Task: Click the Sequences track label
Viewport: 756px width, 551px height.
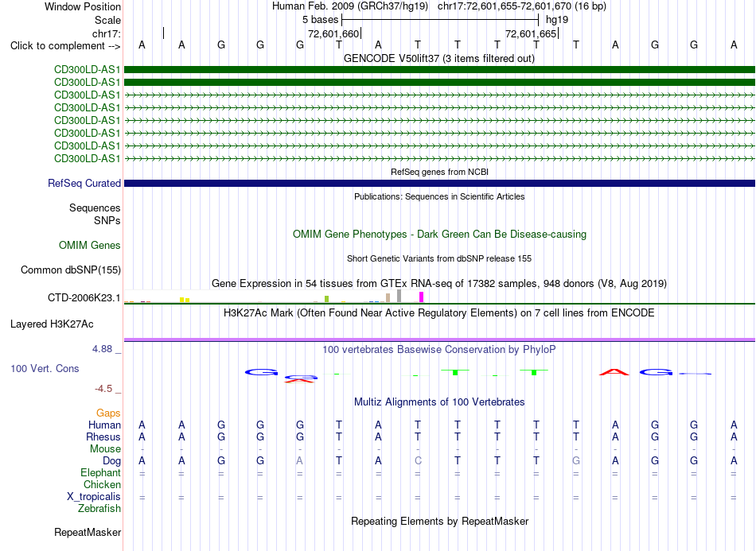Action: 95,208
